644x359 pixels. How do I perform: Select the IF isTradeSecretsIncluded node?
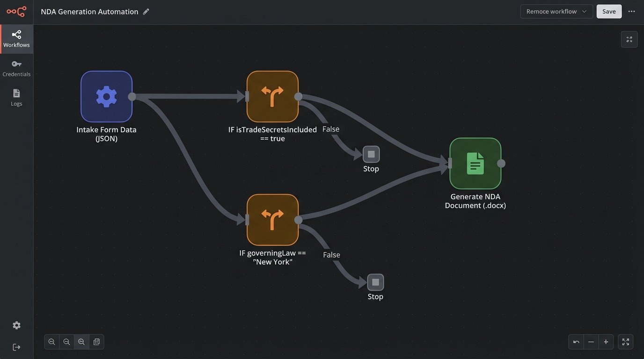click(272, 97)
